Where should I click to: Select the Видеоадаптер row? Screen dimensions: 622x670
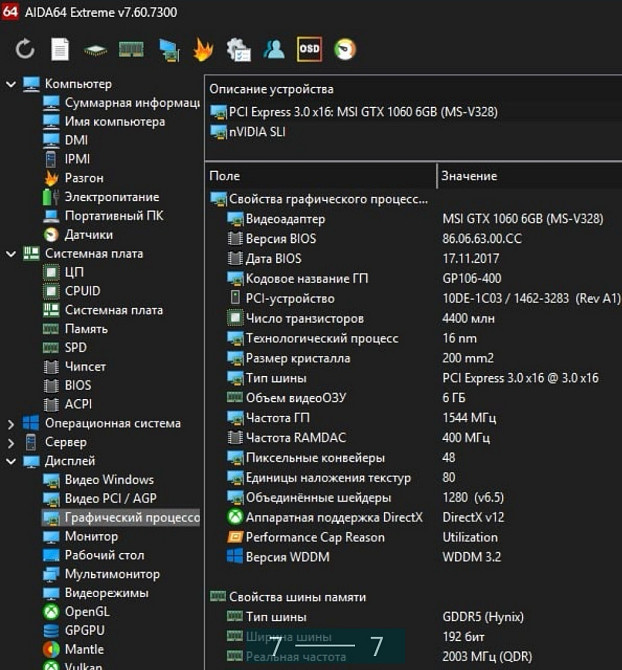click(414, 219)
